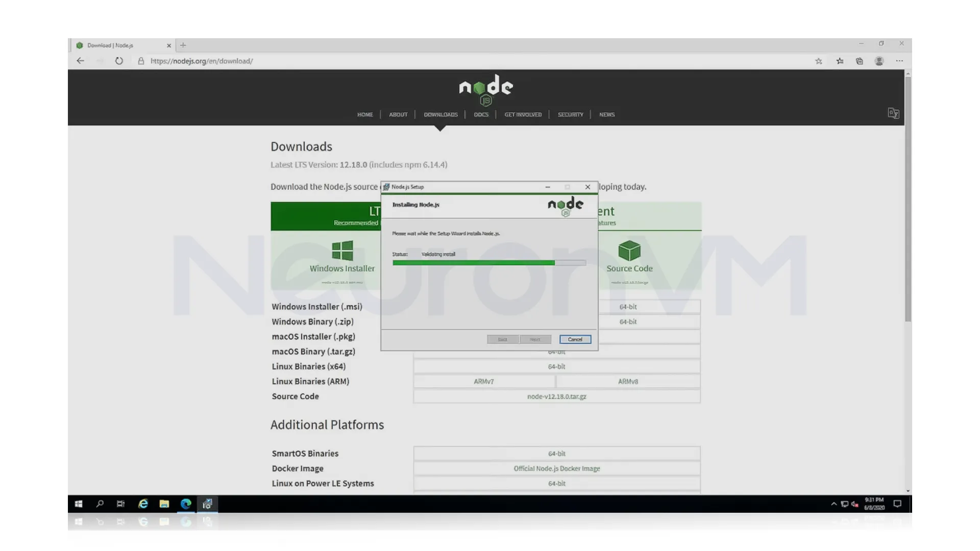Download Linux Binaries (x64) 64-bit
Image resolution: width=980 pixels, height=551 pixels.
point(556,366)
